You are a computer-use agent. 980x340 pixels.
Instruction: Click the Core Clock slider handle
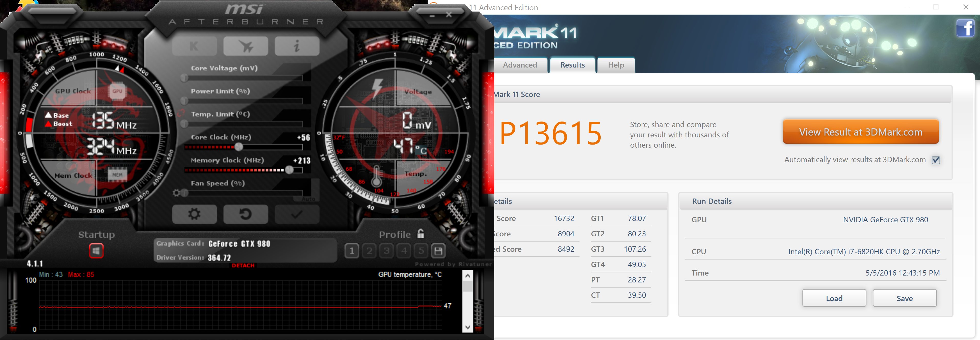click(x=238, y=147)
